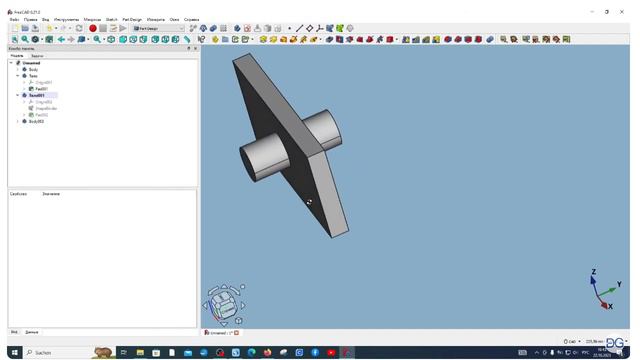The height and width of the screenshot is (360, 640).
Task: Create a group with the folder icon
Action: pyautogui.click(x=225, y=39)
